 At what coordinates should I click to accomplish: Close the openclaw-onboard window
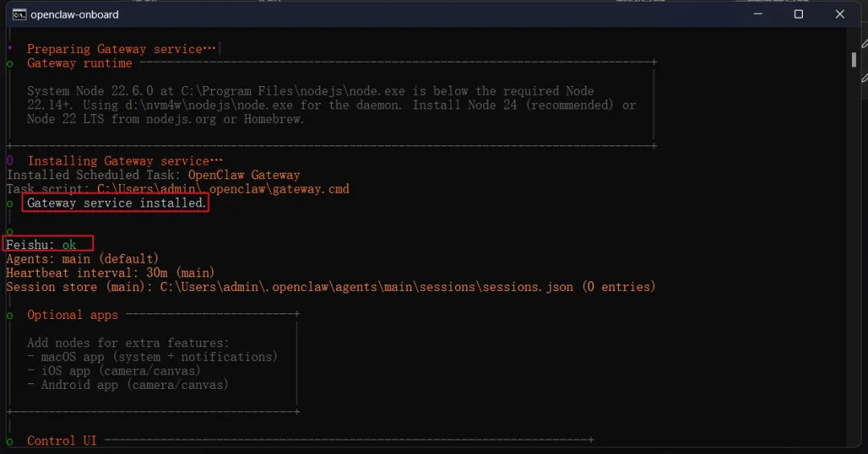tap(839, 14)
